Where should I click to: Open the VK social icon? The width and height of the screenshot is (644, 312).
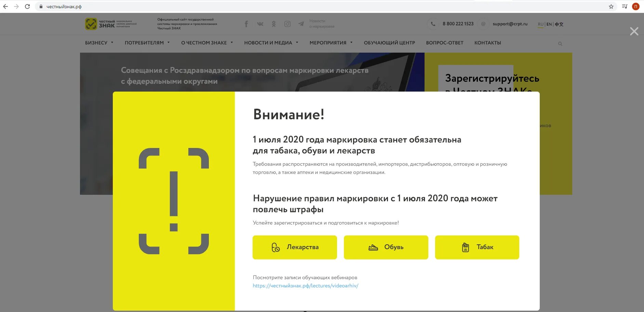pyautogui.click(x=260, y=24)
